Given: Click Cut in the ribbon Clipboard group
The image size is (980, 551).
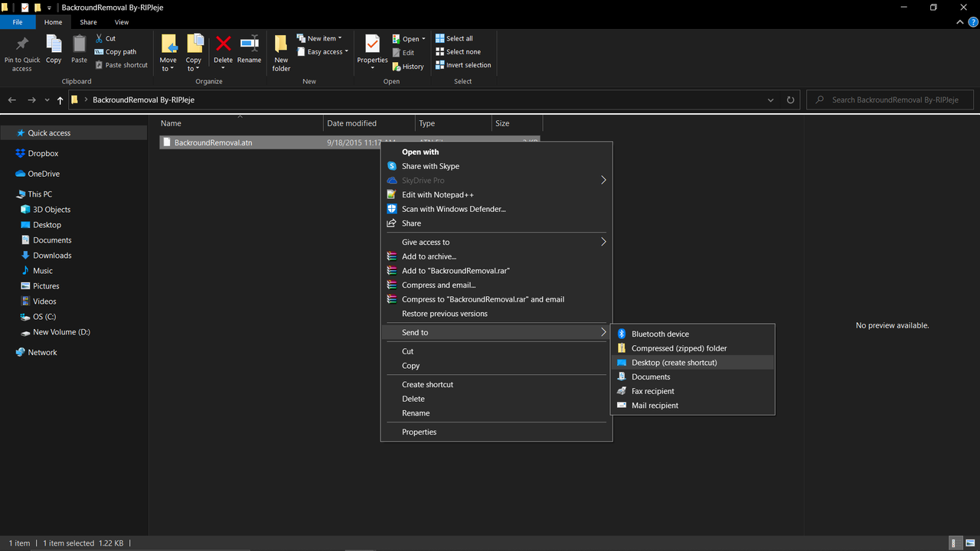Looking at the screenshot, I should tap(106, 38).
